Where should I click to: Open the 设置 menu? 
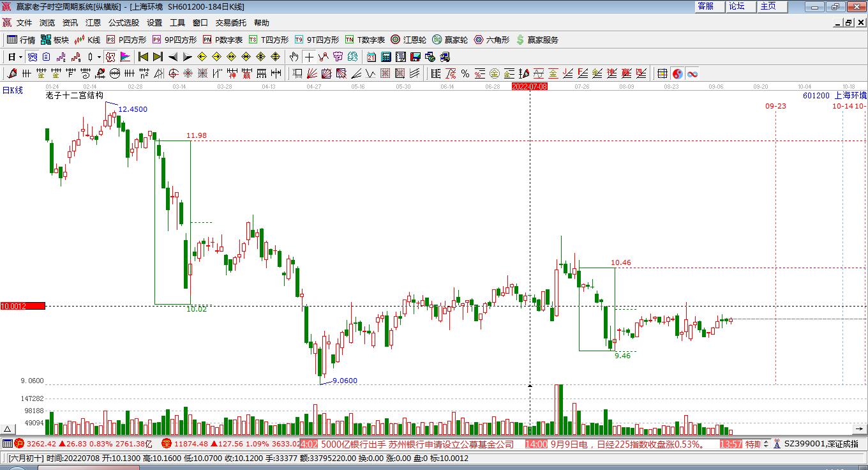[154, 23]
